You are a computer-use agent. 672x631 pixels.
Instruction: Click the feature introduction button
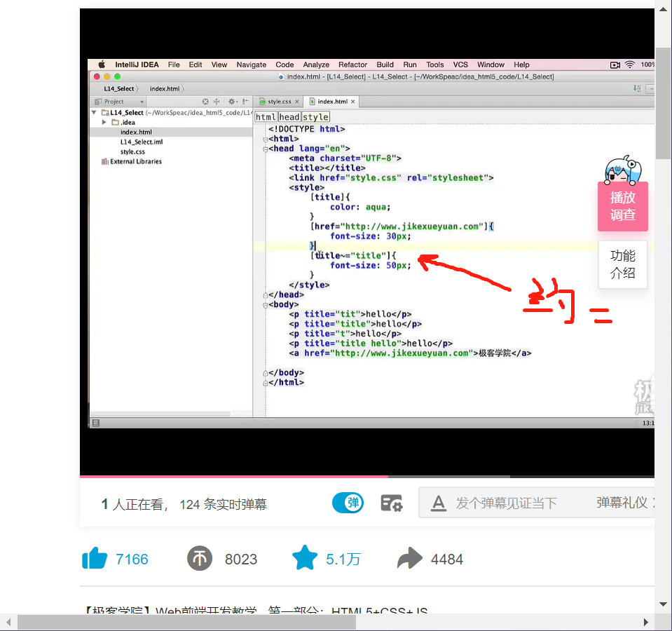point(623,264)
